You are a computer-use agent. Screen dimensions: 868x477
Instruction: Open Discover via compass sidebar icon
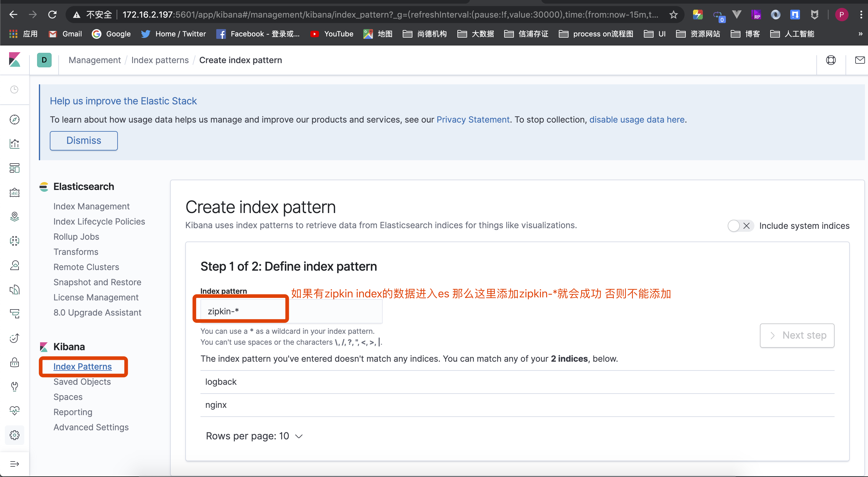point(15,120)
